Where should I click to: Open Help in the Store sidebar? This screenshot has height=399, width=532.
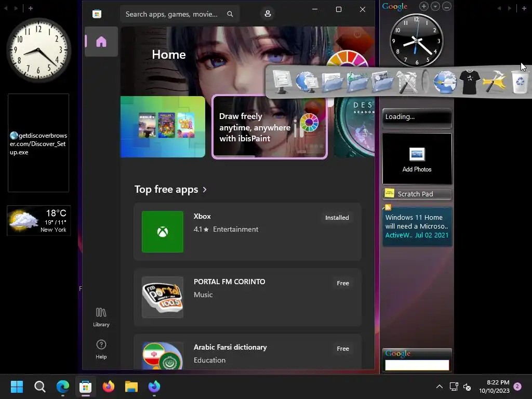(101, 350)
